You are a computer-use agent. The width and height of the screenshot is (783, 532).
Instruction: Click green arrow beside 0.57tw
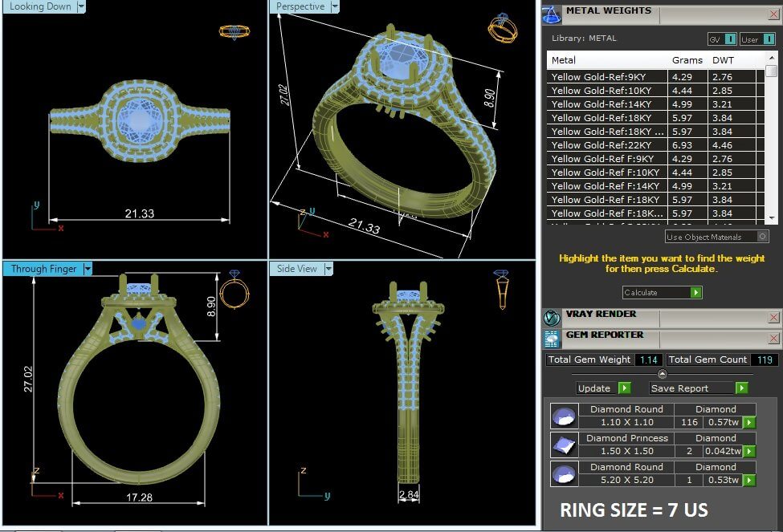pyautogui.click(x=748, y=422)
